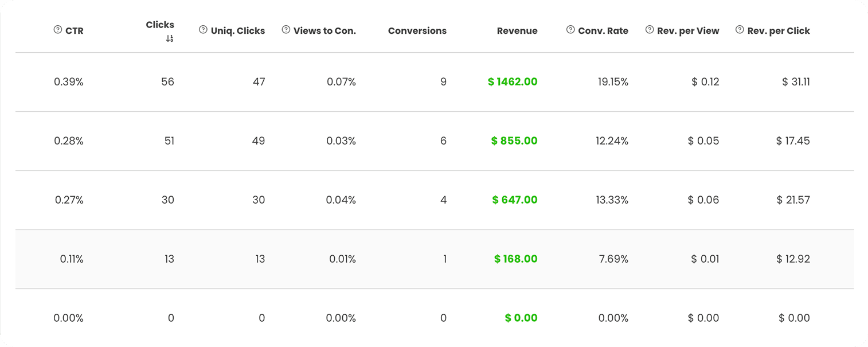Toggle sorting on the Conversions column
The image size is (868, 347).
[x=417, y=30]
